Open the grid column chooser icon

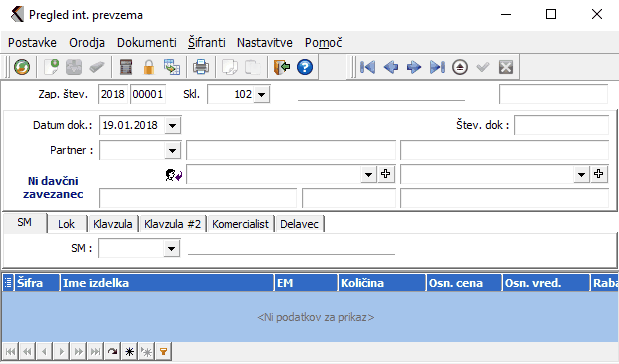coord(8,283)
